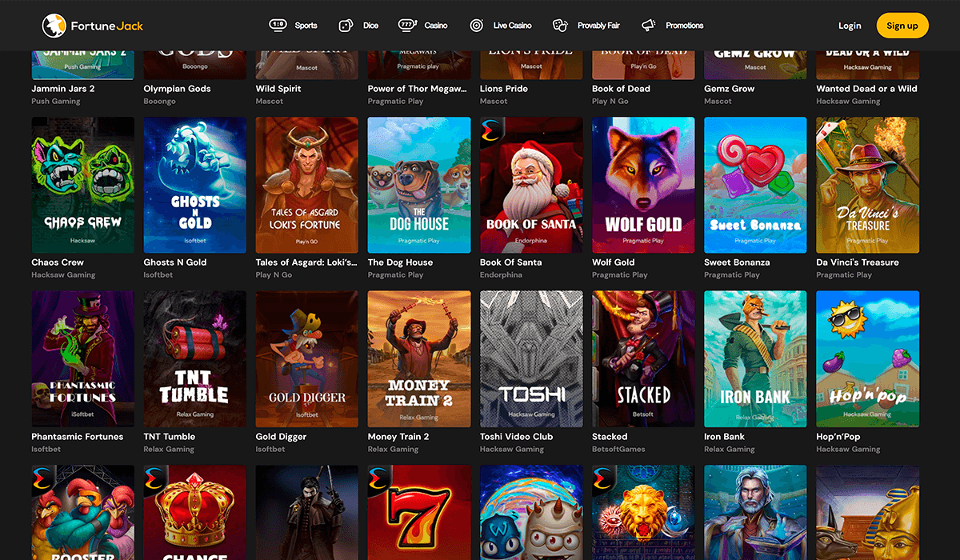The width and height of the screenshot is (960, 560).
Task: Click BetsoftGames provider under Stacked
Action: pyautogui.click(x=620, y=450)
